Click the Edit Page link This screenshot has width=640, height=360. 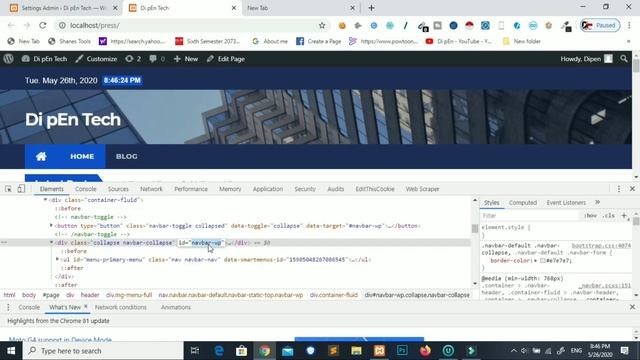click(226, 59)
